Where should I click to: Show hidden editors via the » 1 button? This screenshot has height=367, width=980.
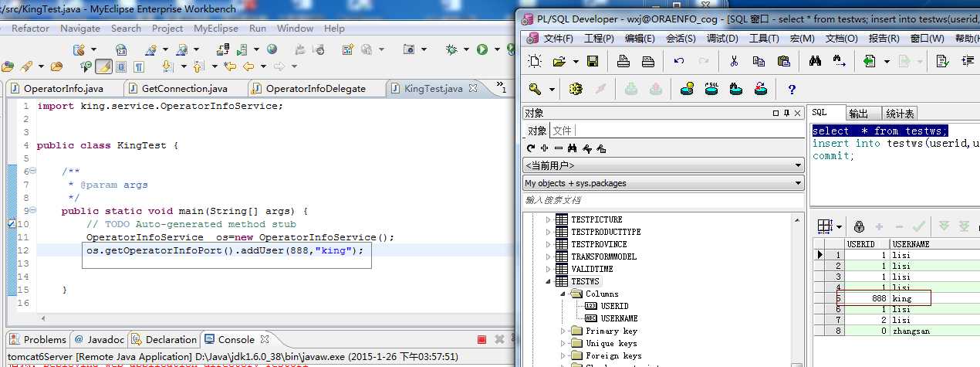[x=502, y=87]
